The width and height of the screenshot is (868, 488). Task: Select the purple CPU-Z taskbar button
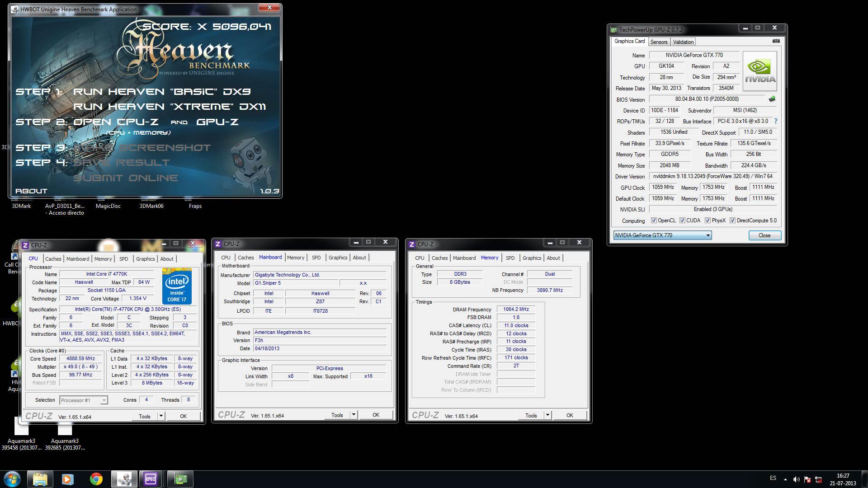151,479
